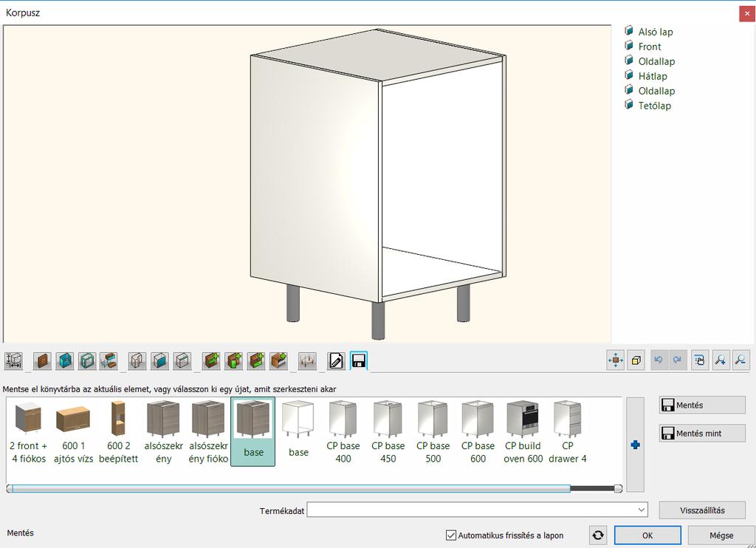Select the CP build oven 600 thumbnail
756x548 pixels.
(x=523, y=432)
